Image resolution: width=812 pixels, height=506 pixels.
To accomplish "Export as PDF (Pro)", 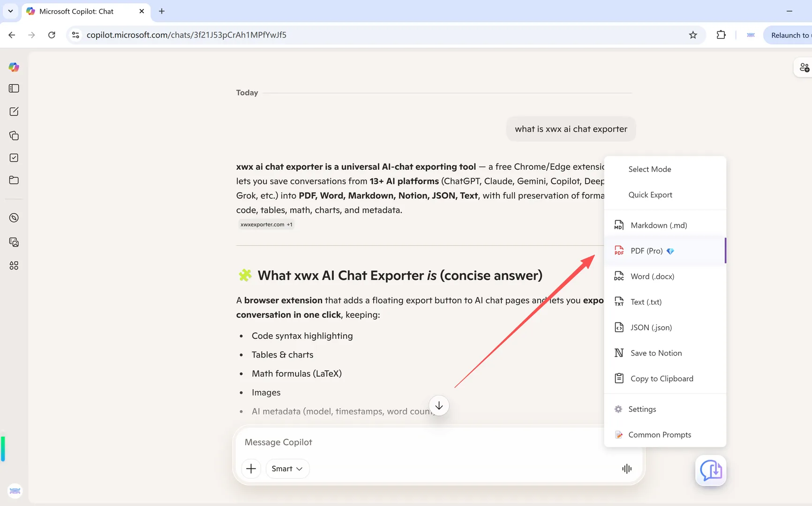I will pyautogui.click(x=665, y=251).
